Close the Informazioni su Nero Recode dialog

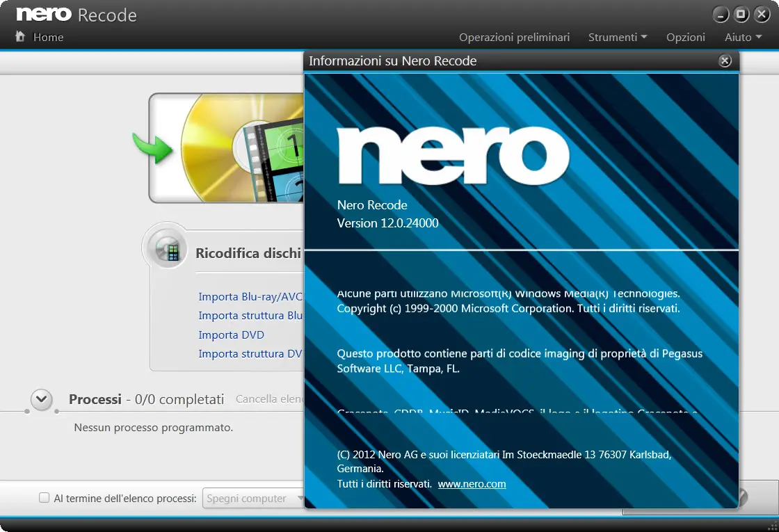click(x=725, y=61)
